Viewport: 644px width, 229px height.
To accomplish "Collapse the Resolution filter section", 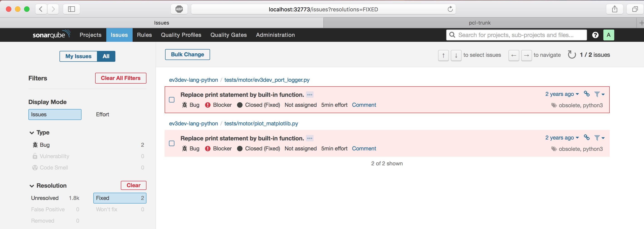I will coord(32,186).
